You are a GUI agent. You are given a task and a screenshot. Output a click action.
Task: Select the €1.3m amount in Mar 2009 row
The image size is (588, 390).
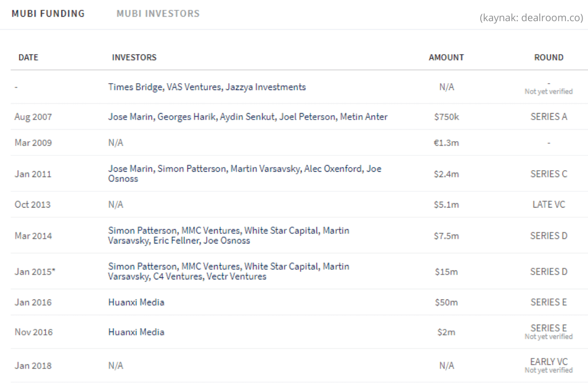tap(446, 143)
